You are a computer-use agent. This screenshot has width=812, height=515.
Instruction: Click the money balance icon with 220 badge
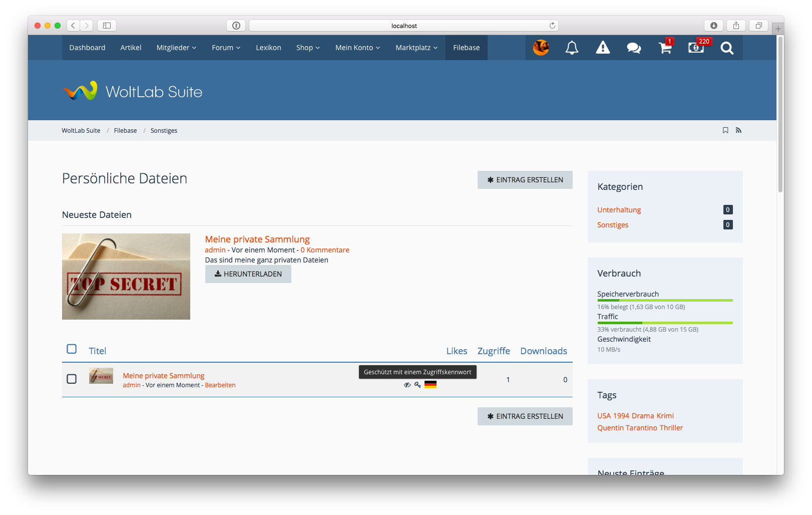[696, 48]
